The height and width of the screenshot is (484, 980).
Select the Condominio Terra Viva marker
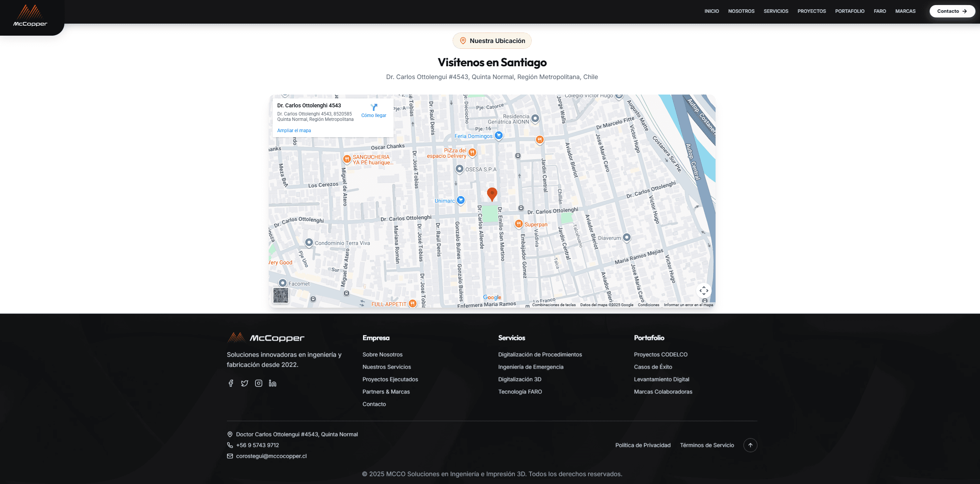pos(309,243)
